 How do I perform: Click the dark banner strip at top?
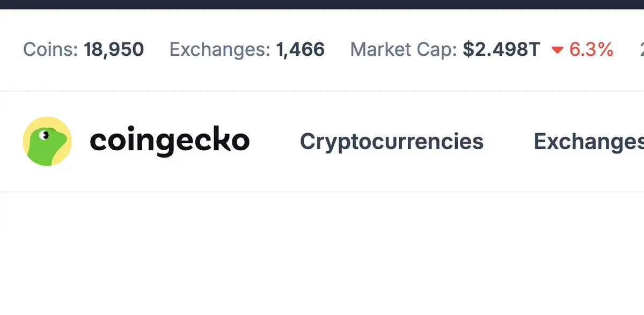322,4
